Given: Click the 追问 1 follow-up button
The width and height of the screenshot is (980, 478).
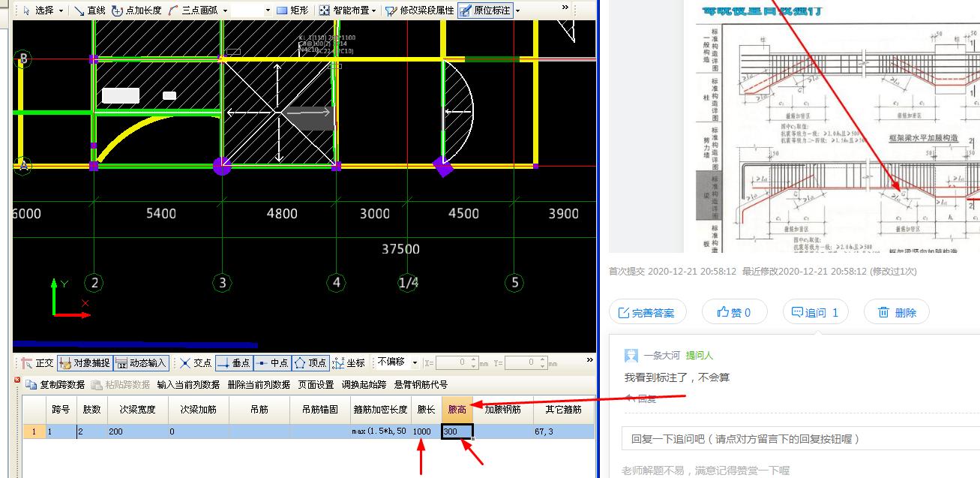Looking at the screenshot, I should pos(815,312).
